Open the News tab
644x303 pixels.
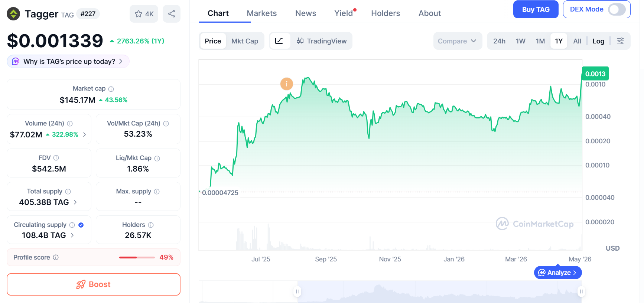[306, 13]
